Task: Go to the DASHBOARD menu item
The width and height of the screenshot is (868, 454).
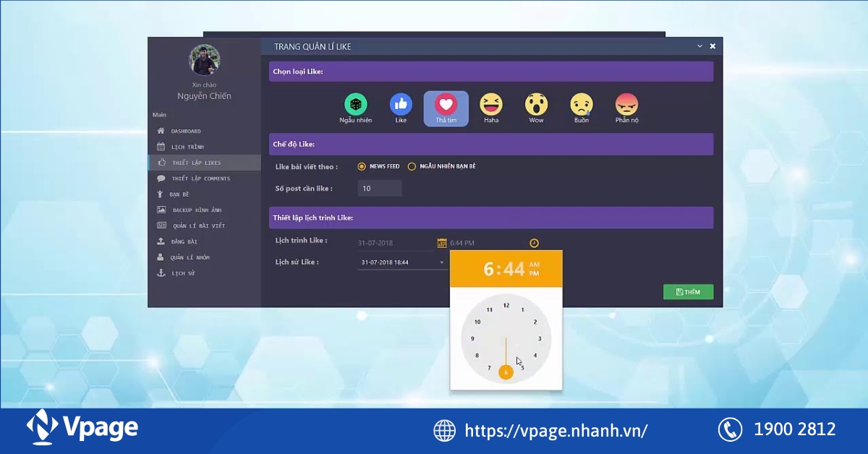Action: (188, 131)
